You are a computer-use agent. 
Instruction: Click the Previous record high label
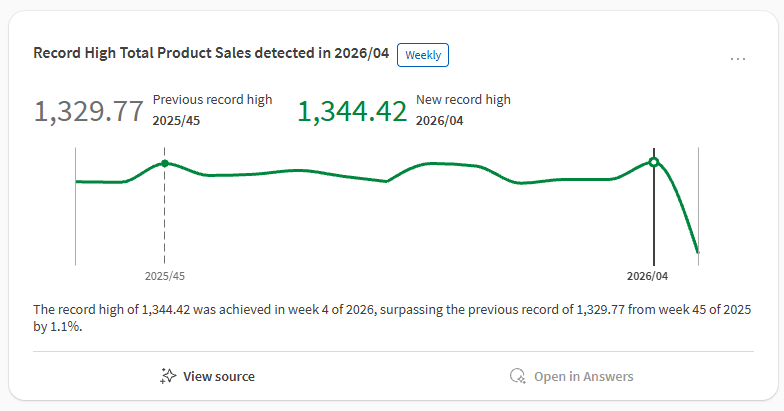pyautogui.click(x=212, y=100)
